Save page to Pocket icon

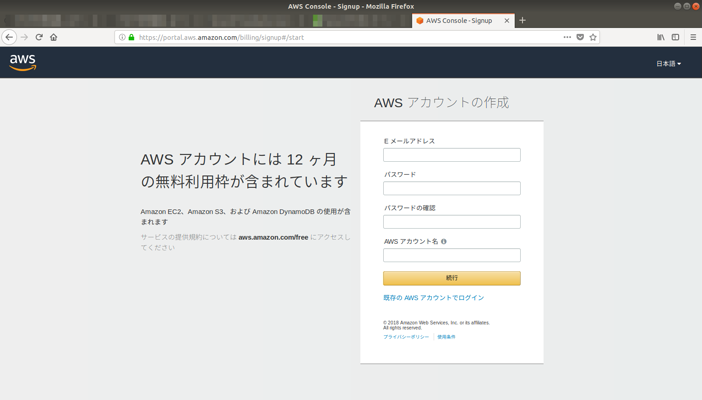[580, 37]
